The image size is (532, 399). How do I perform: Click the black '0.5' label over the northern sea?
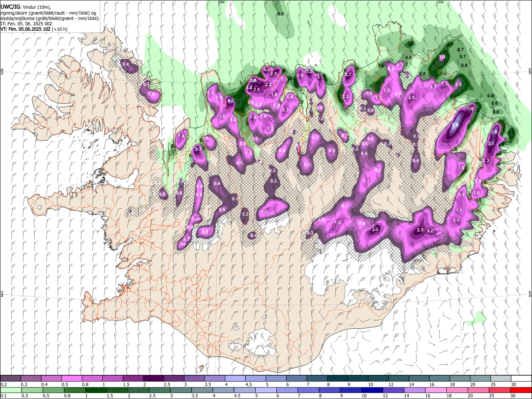pos(281,14)
